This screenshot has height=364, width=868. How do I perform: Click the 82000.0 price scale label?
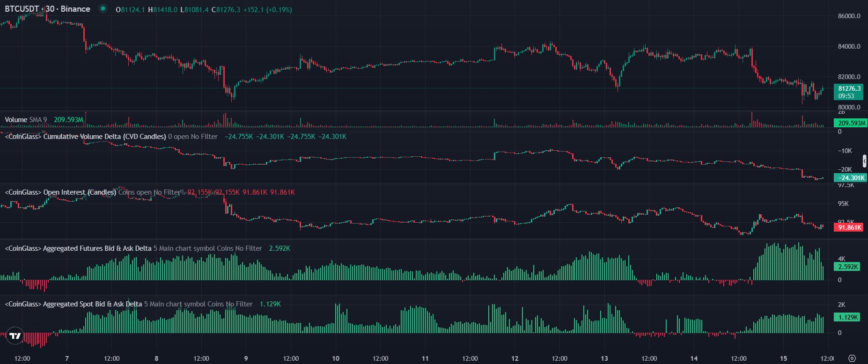click(x=849, y=77)
